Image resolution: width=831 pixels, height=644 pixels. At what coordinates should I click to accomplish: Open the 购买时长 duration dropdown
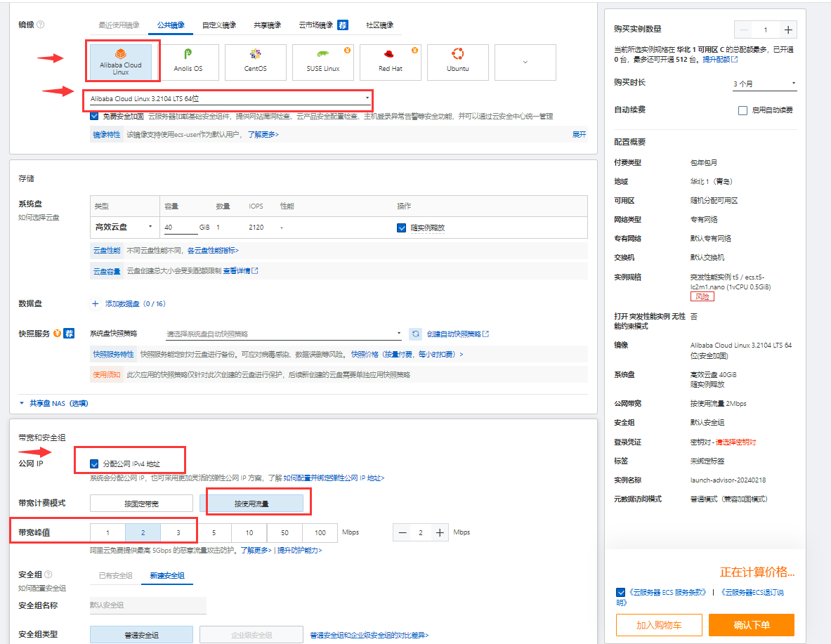coord(764,84)
